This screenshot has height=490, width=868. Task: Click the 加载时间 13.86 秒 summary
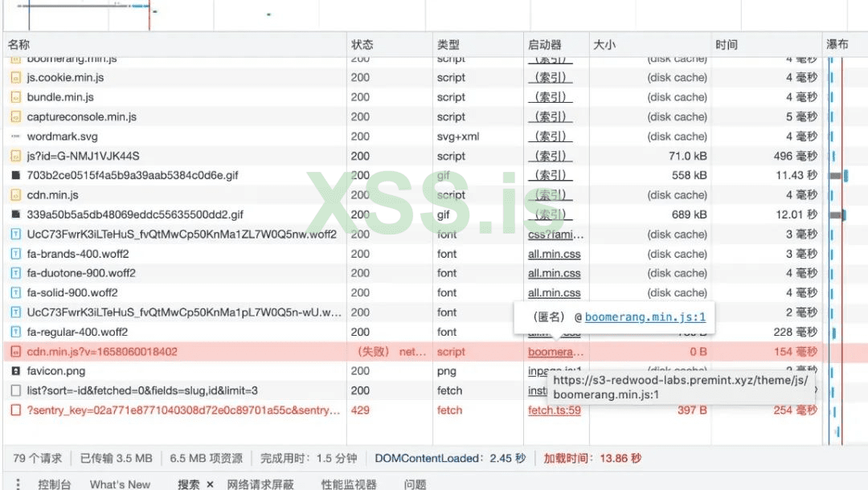(592, 459)
